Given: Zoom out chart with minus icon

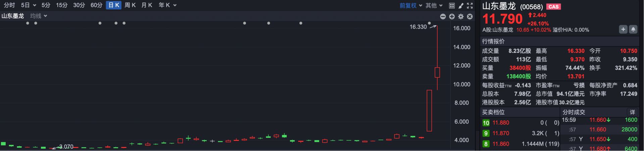Looking at the screenshot, I should click(443, 16).
